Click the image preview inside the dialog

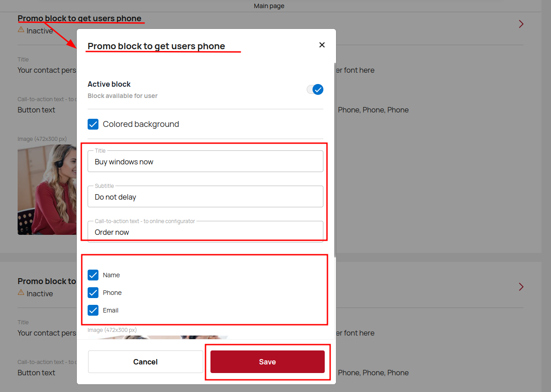click(158, 337)
